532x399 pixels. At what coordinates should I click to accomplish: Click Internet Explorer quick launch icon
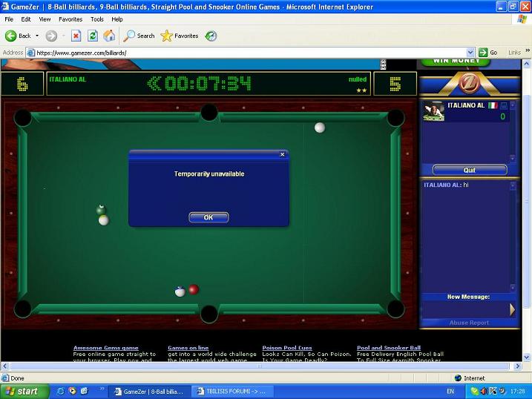click(x=61, y=391)
